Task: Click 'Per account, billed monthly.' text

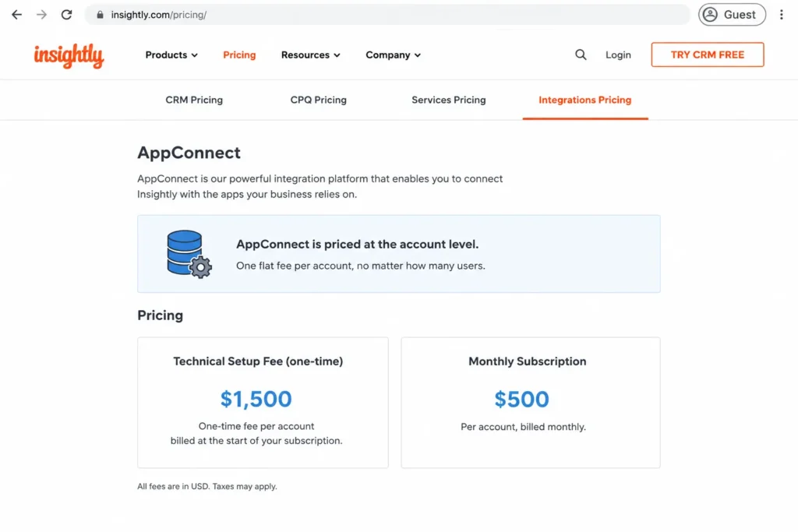Action: click(x=523, y=427)
